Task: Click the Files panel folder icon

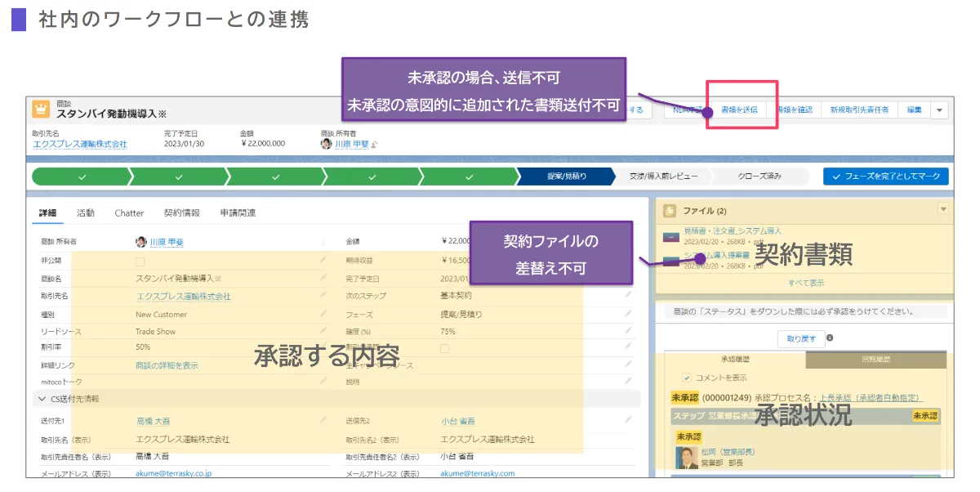Action: (670, 211)
